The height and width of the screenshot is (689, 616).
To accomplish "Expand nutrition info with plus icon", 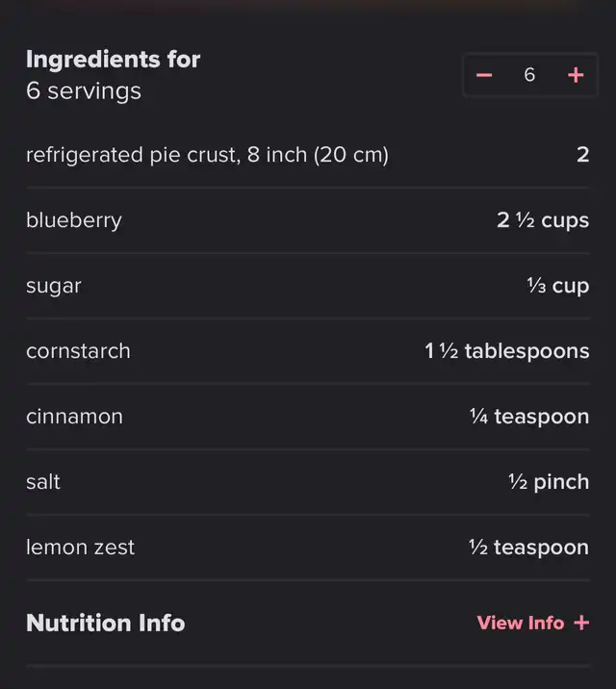I will click(581, 623).
